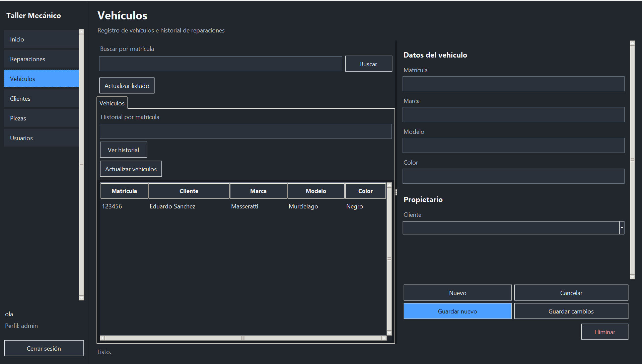Click the Buscar button
642x364 pixels.
click(x=368, y=64)
